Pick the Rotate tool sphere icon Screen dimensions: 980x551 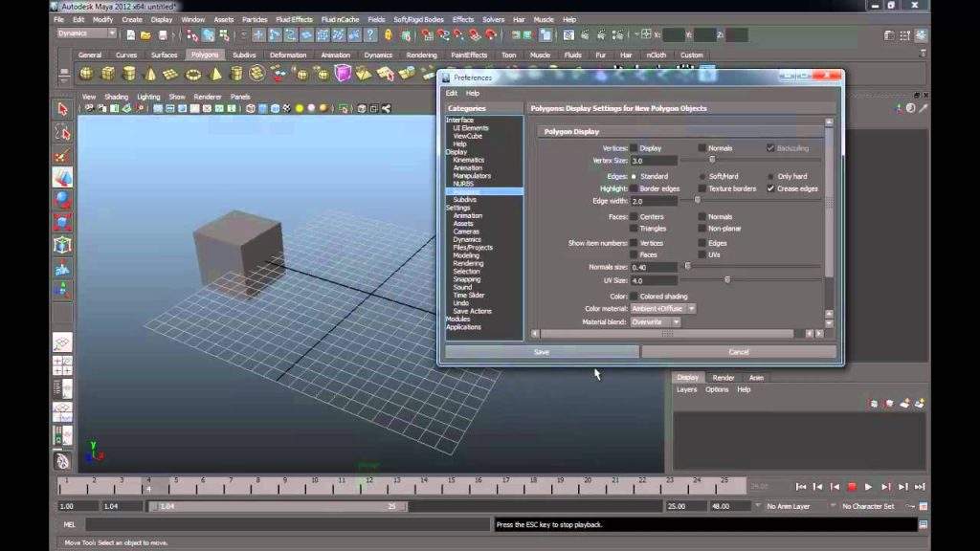62,200
